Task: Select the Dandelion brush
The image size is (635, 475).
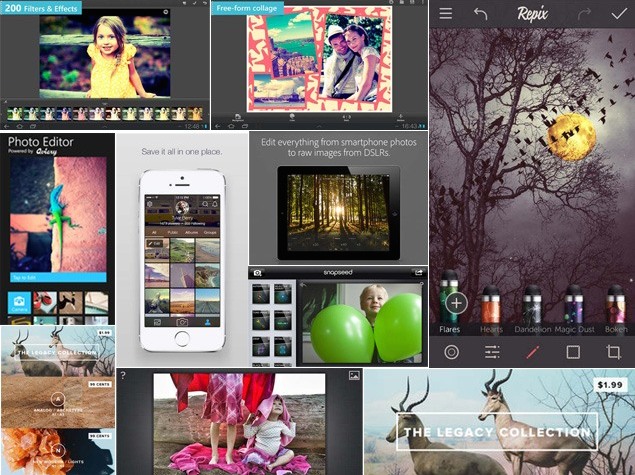Action: [532, 304]
